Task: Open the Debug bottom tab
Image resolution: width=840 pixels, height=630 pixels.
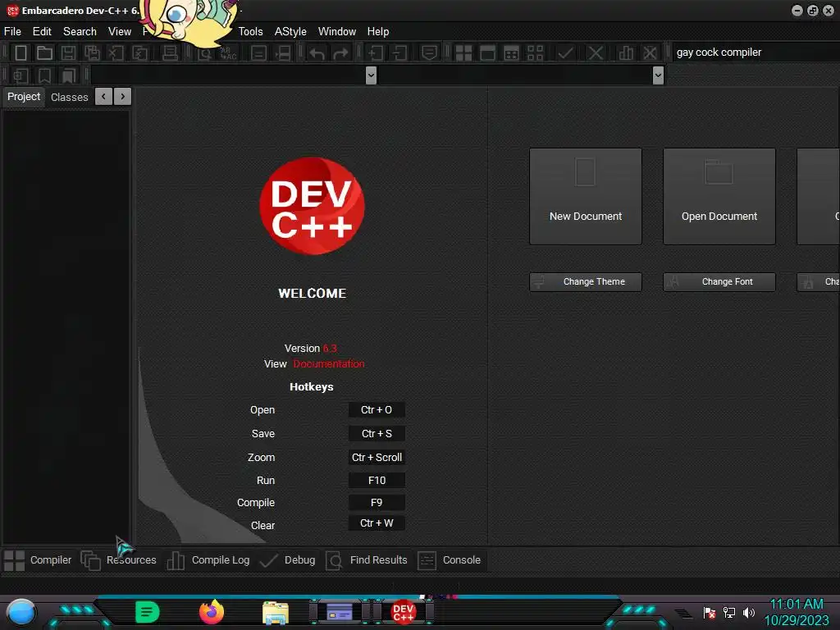Action: [287, 560]
